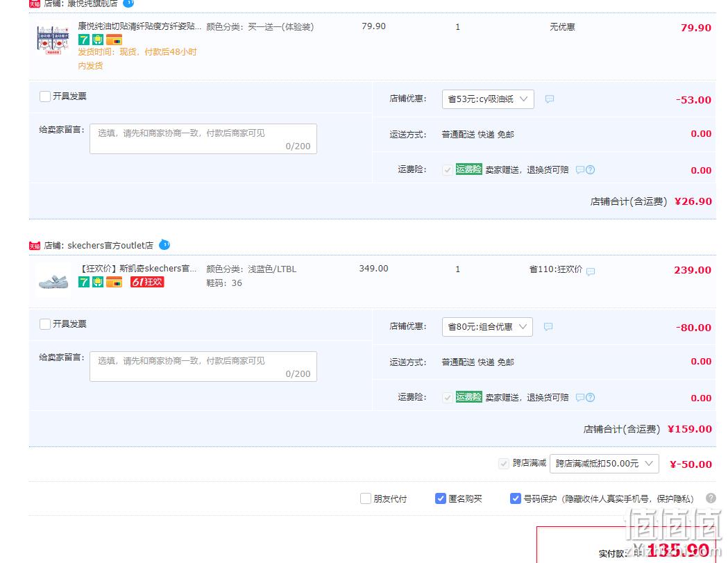
Task: Check 开具发票 for the skechers store
Action: (45, 323)
